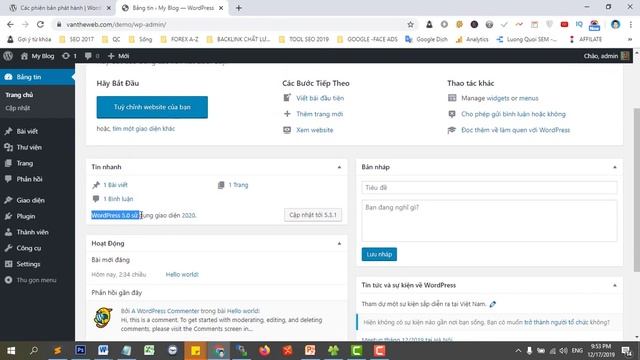Open the Chrome profile avatar
This screenshot has width=640, height=360.
pyautogui.click(x=615, y=24)
